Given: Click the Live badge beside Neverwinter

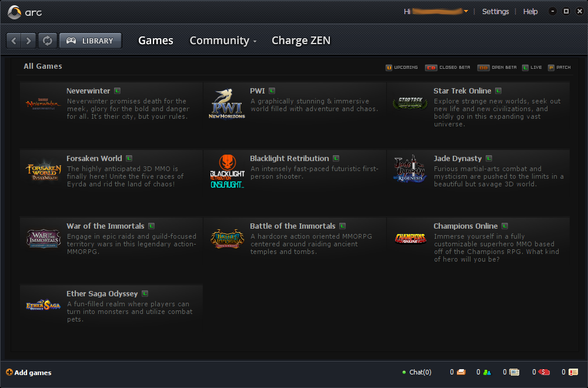Looking at the screenshot, I should [x=118, y=91].
